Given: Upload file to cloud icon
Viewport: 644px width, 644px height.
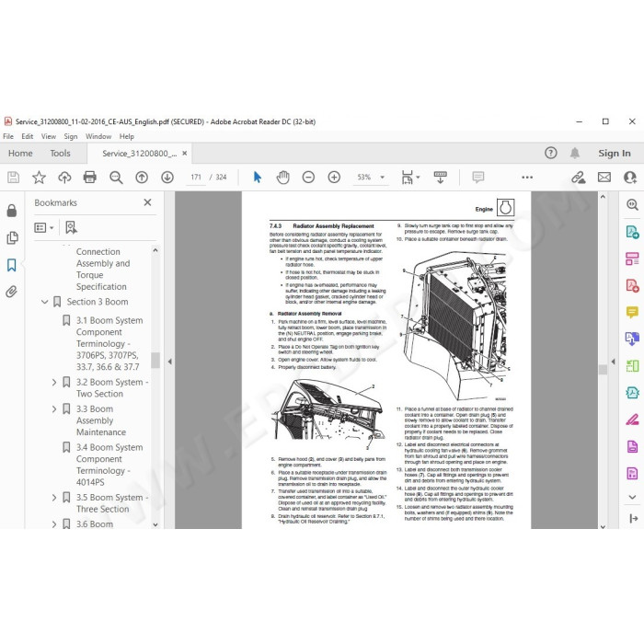Looking at the screenshot, I should 64,178.
